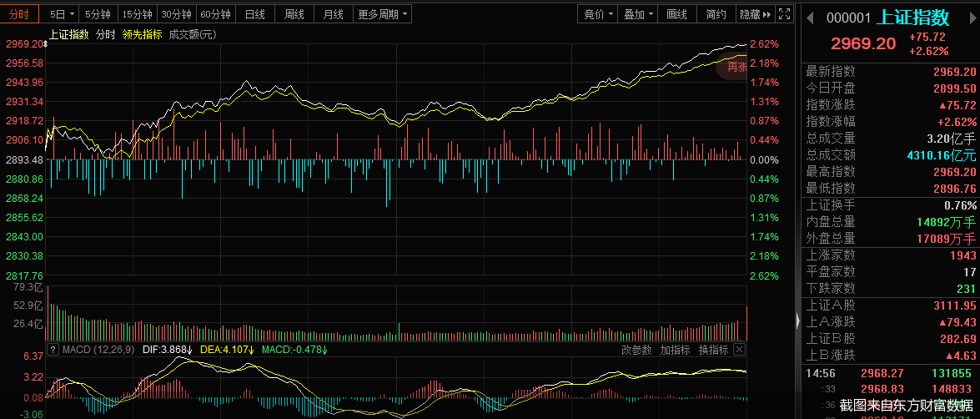Select the 上证B股 value 282.69

[958, 339]
